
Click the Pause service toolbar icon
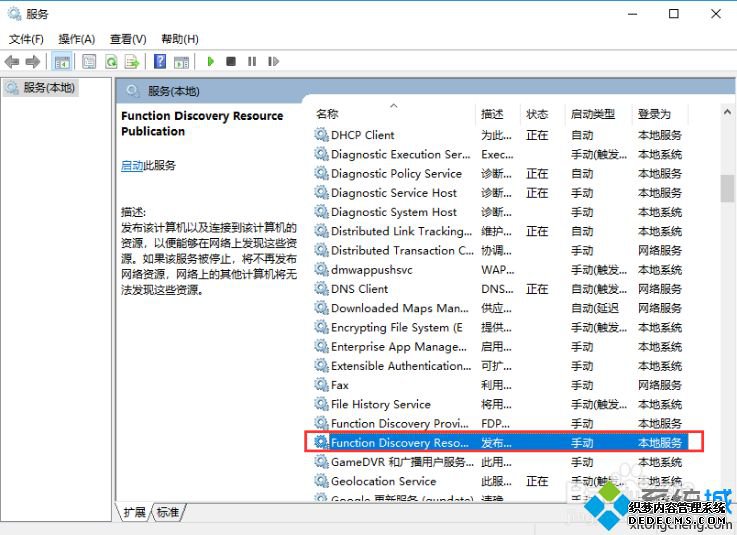[252, 61]
